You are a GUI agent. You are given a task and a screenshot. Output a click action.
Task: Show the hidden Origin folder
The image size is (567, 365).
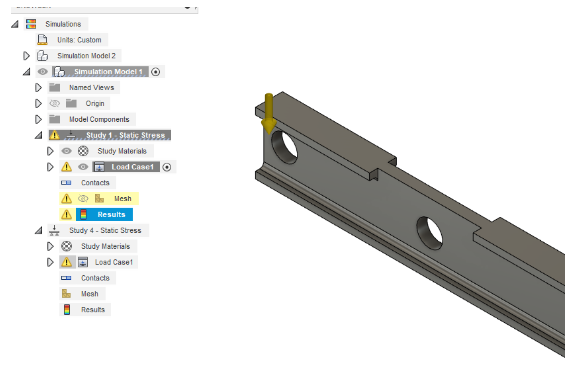54,103
